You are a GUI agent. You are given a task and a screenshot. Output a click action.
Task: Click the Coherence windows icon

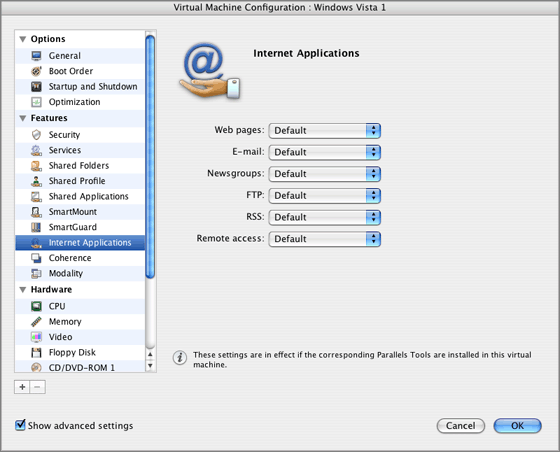click(x=36, y=258)
